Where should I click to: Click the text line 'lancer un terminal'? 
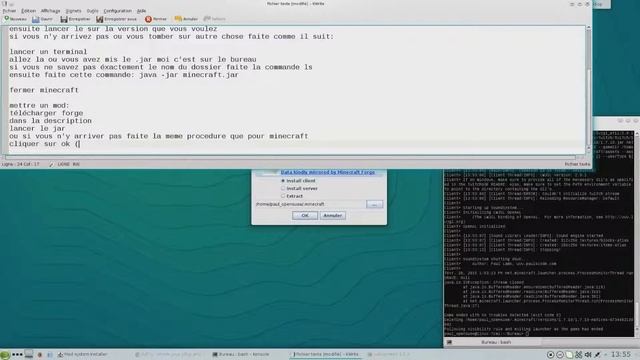[48, 52]
